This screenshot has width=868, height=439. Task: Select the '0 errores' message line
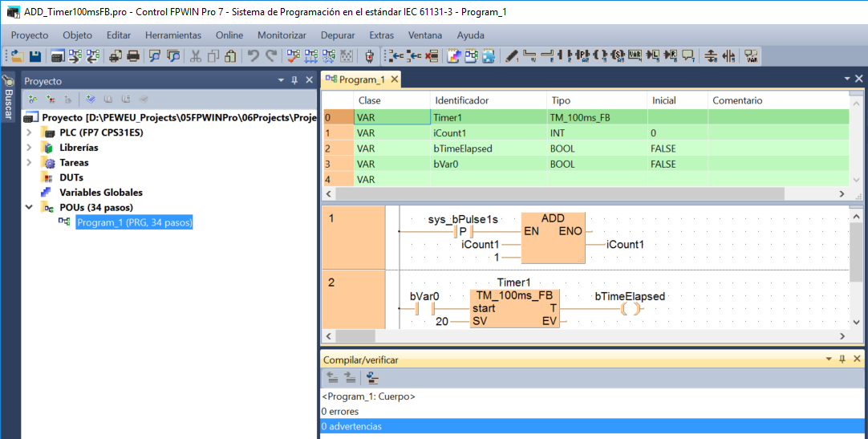tap(340, 412)
